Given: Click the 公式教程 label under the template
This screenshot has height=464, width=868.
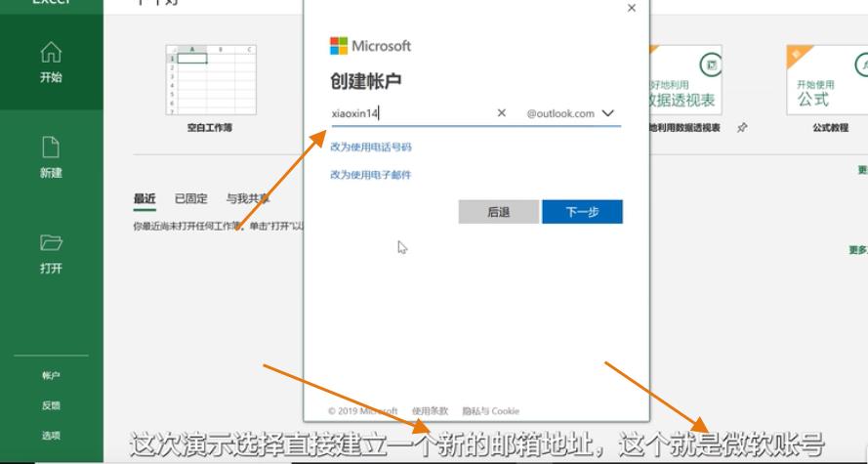Looking at the screenshot, I should [830, 128].
